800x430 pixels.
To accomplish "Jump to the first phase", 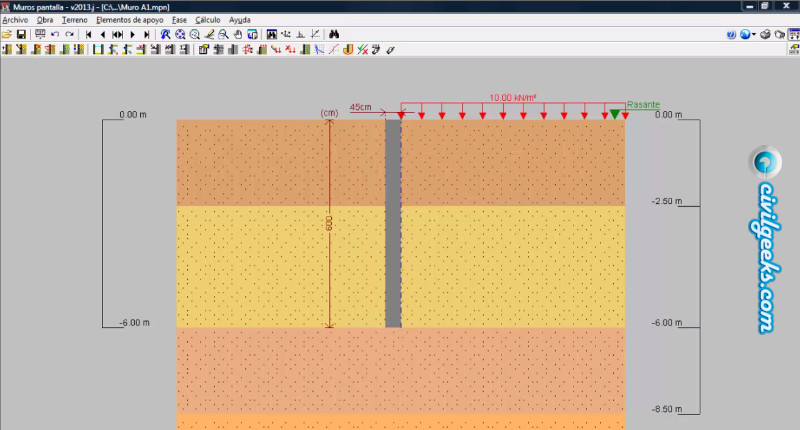I will coord(88,34).
